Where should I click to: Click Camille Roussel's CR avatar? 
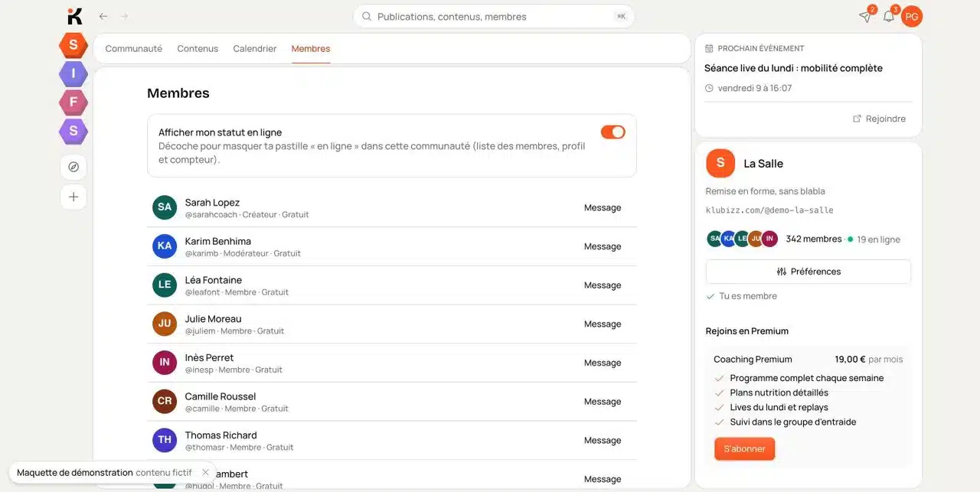point(165,401)
